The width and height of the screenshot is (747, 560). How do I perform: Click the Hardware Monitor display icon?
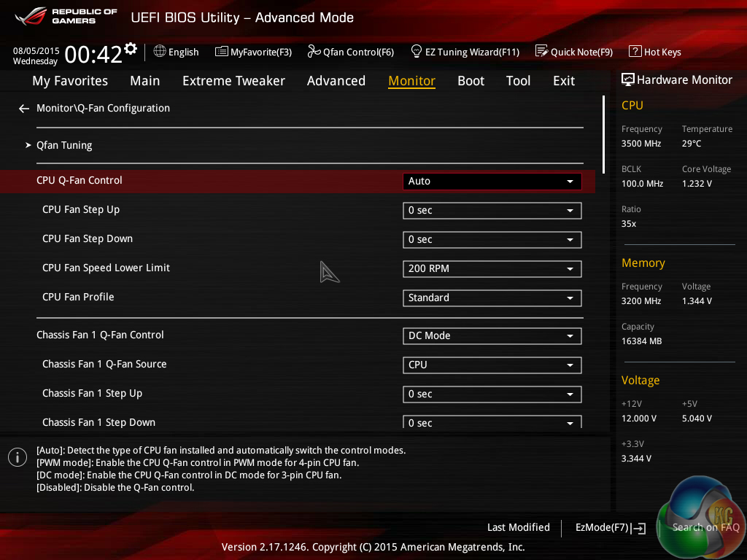click(x=628, y=79)
